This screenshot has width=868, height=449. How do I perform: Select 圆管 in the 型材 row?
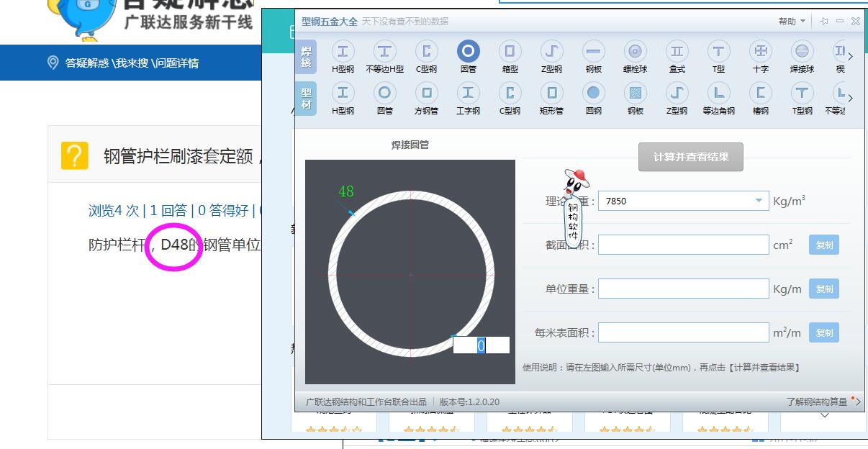[385, 99]
